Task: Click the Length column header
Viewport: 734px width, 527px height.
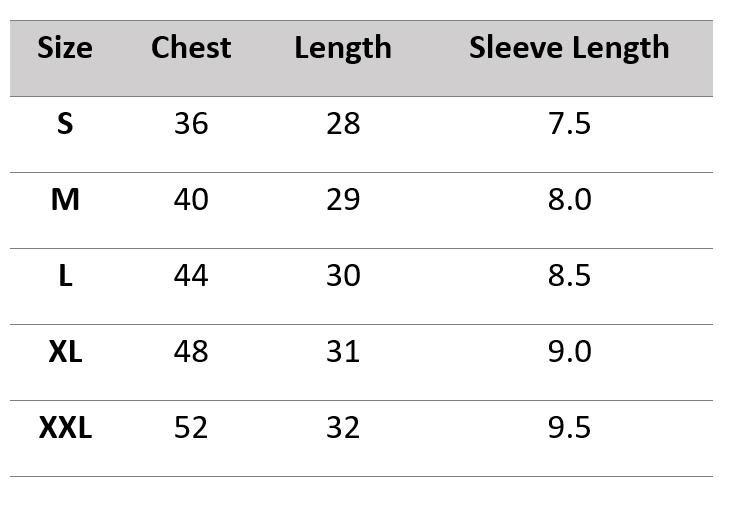Action: 343,48
